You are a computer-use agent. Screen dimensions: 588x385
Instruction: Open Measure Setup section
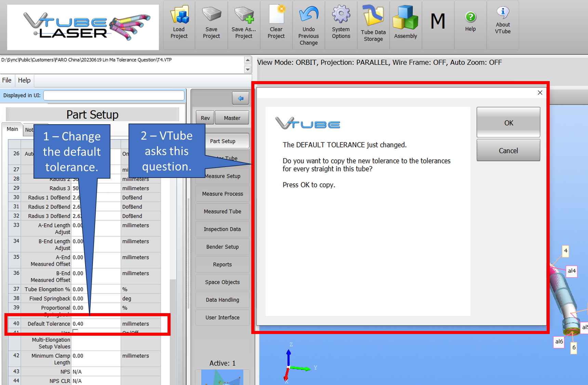[223, 176]
